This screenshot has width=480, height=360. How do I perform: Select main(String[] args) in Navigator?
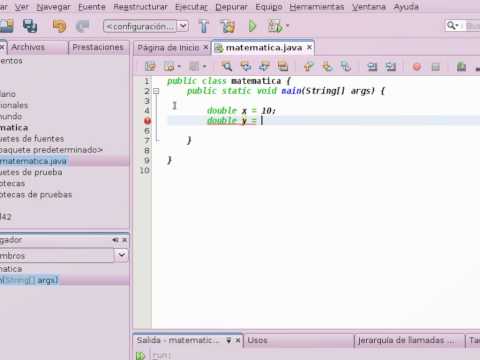click(29, 280)
